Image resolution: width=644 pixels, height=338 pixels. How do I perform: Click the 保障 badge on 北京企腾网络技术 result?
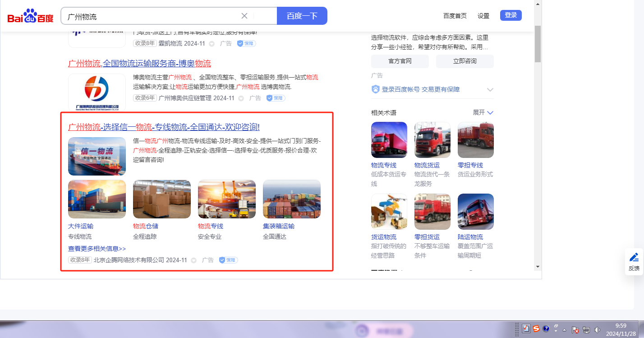click(228, 260)
